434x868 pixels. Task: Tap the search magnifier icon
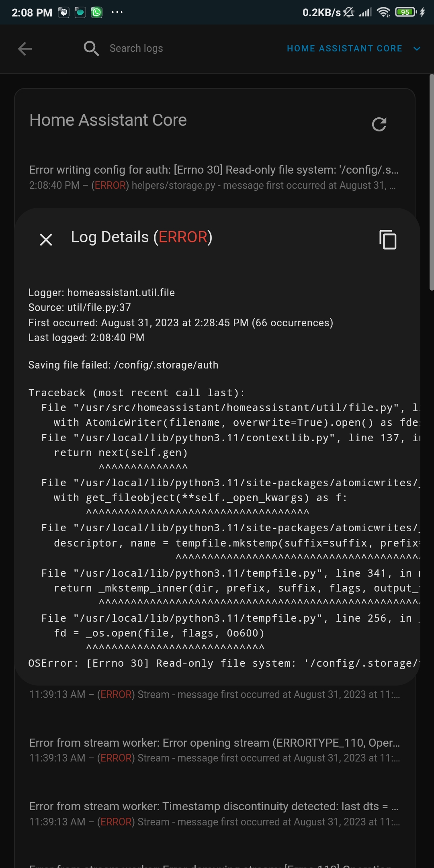coord(91,48)
